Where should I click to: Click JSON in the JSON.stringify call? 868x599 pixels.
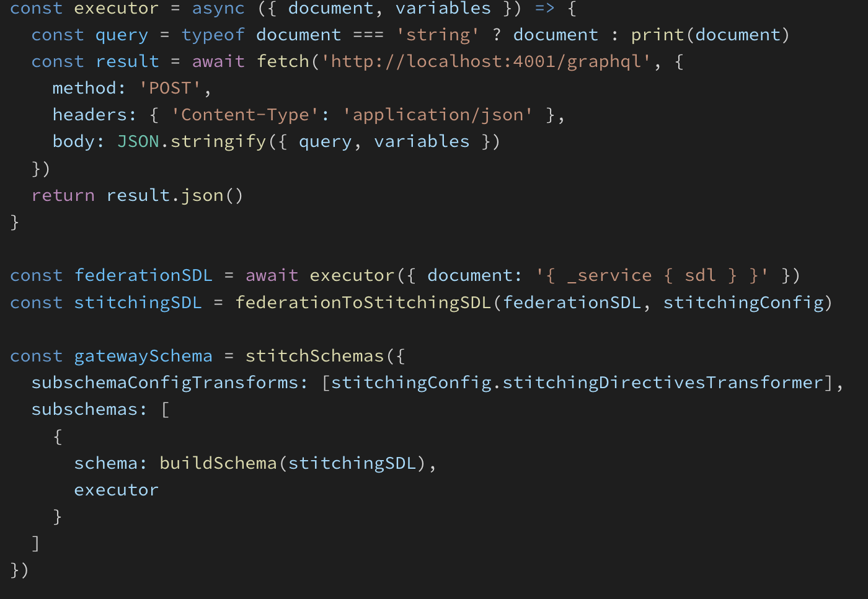click(138, 142)
